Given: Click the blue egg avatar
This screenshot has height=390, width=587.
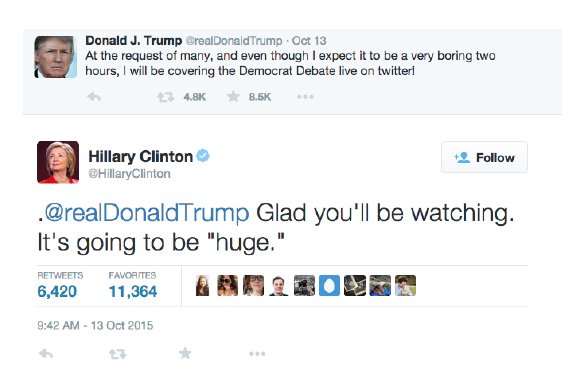Looking at the screenshot, I should point(329,286).
